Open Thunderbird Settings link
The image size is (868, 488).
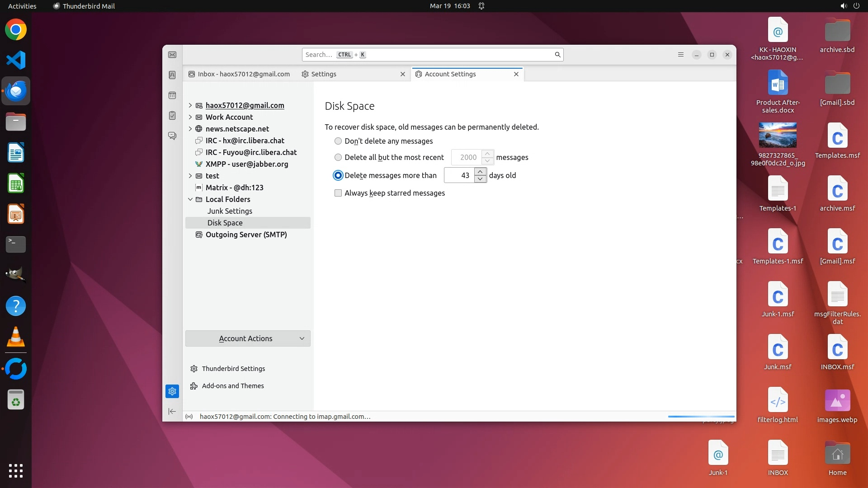(233, 369)
